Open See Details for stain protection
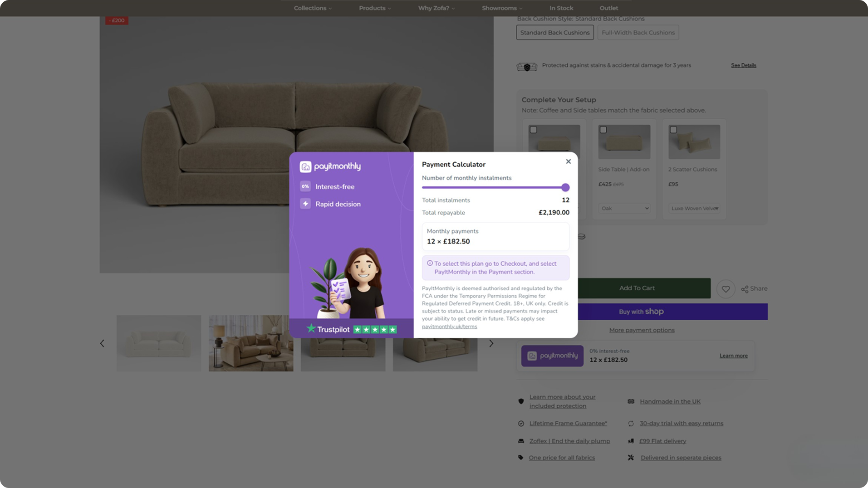Screen dimensions: 868x488 pos(743,65)
